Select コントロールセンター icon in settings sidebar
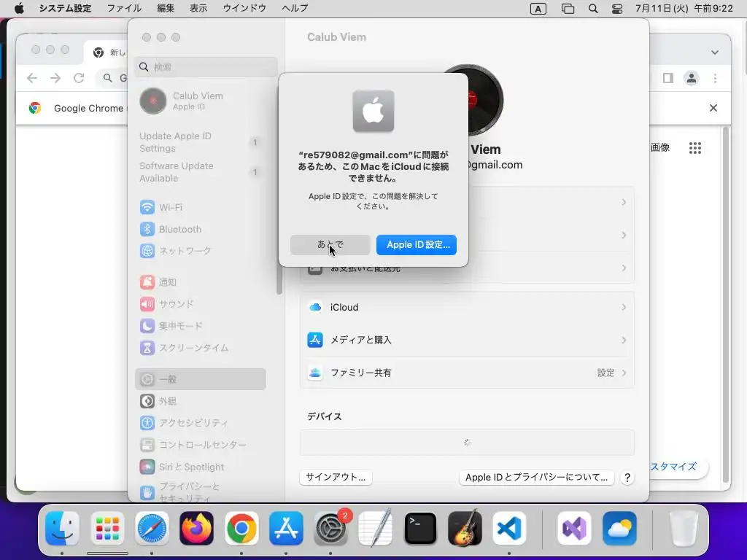This screenshot has height=560, width=747. pyautogui.click(x=147, y=445)
